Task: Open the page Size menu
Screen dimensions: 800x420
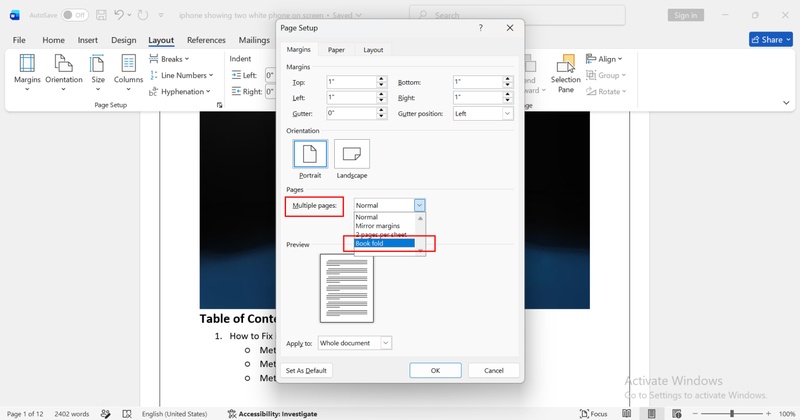Action: pos(98,72)
